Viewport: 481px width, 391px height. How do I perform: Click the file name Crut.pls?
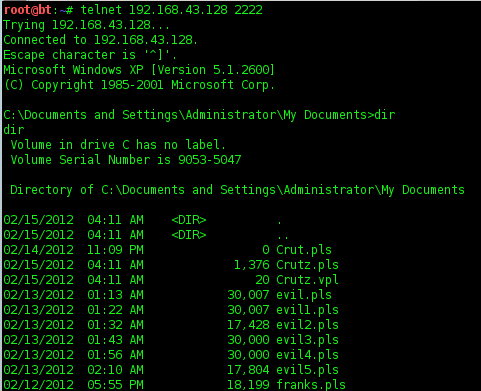(304, 250)
